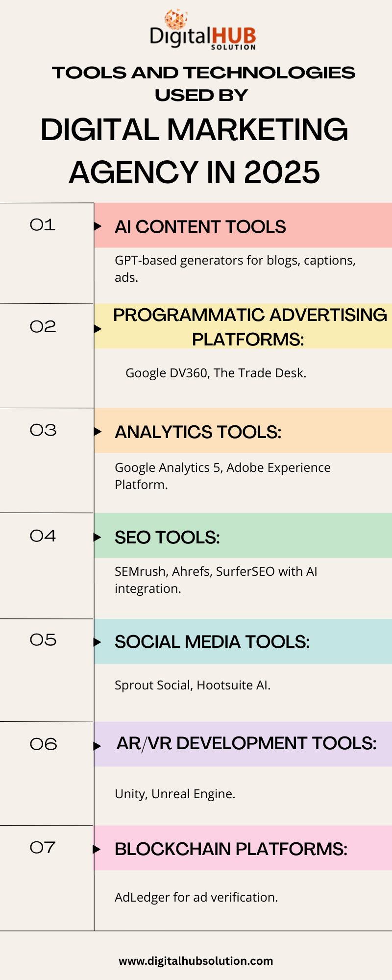Click the Google DV360, The Trade Desk text

216,373
